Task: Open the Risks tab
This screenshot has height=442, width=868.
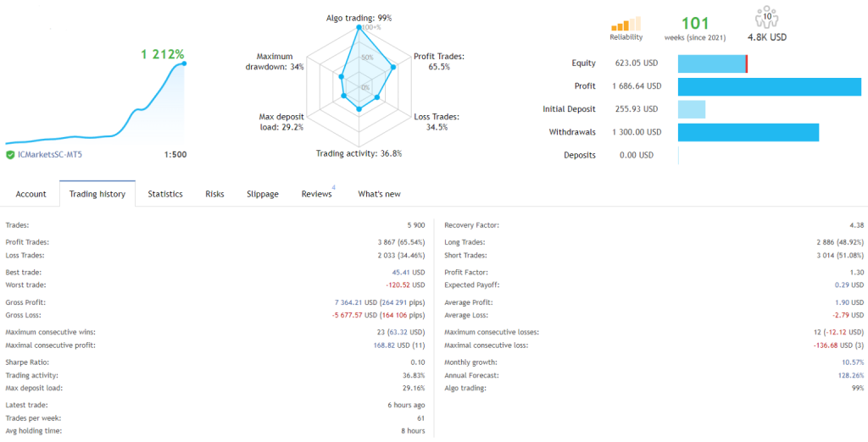Action: click(x=214, y=194)
